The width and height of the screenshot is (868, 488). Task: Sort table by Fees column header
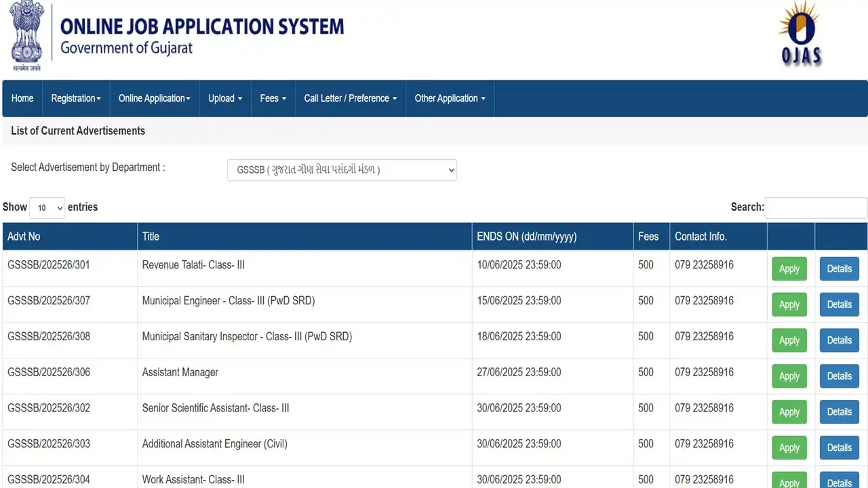(652, 237)
